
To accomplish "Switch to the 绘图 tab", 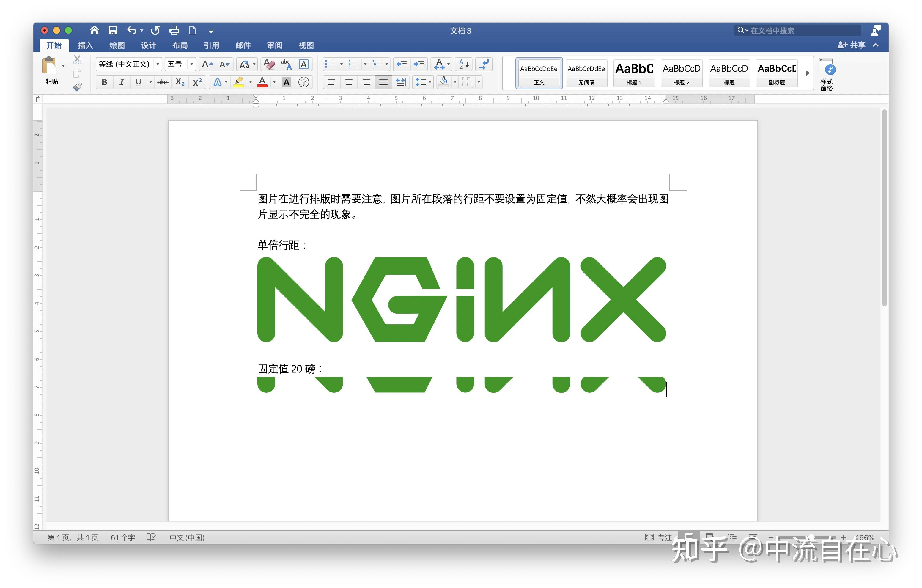I will (117, 45).
